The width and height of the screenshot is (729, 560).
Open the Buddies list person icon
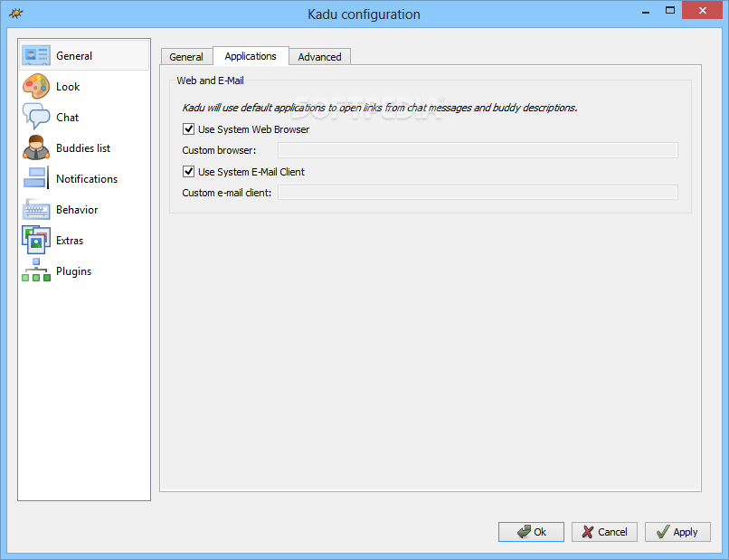click(36, 147)
